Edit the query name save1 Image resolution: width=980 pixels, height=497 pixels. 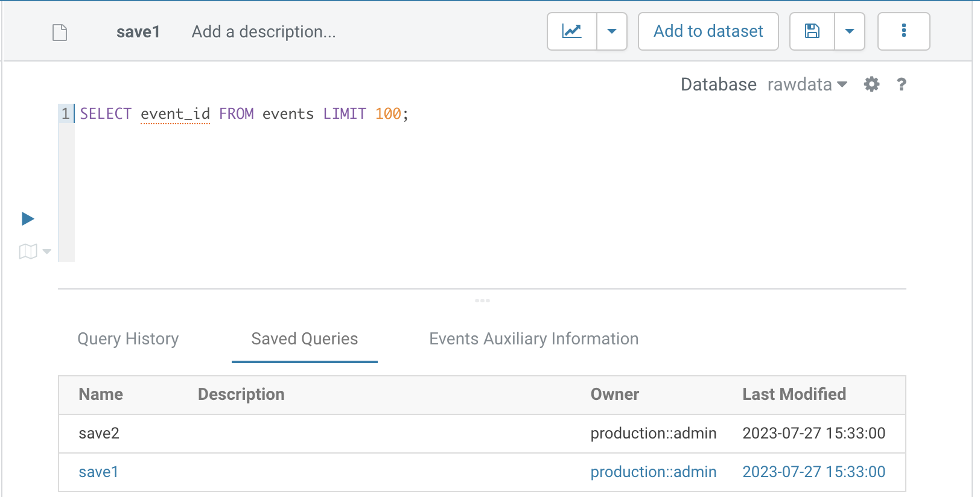coord(138,31)
